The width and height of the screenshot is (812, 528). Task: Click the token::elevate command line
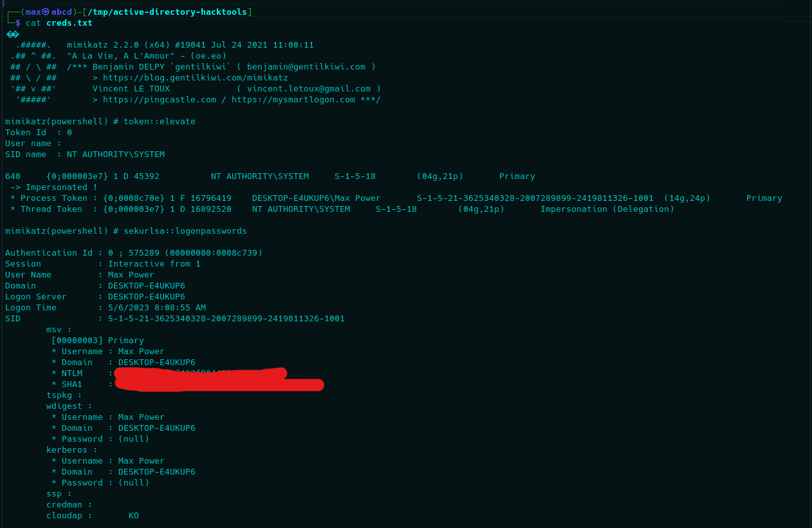pos(100,122)
